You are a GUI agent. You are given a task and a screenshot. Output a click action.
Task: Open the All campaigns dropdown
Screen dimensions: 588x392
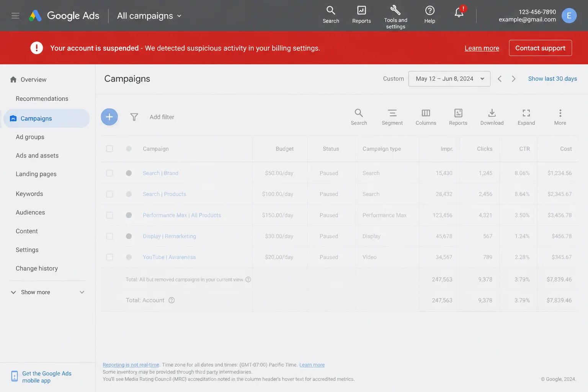click(x=149, y=16)
